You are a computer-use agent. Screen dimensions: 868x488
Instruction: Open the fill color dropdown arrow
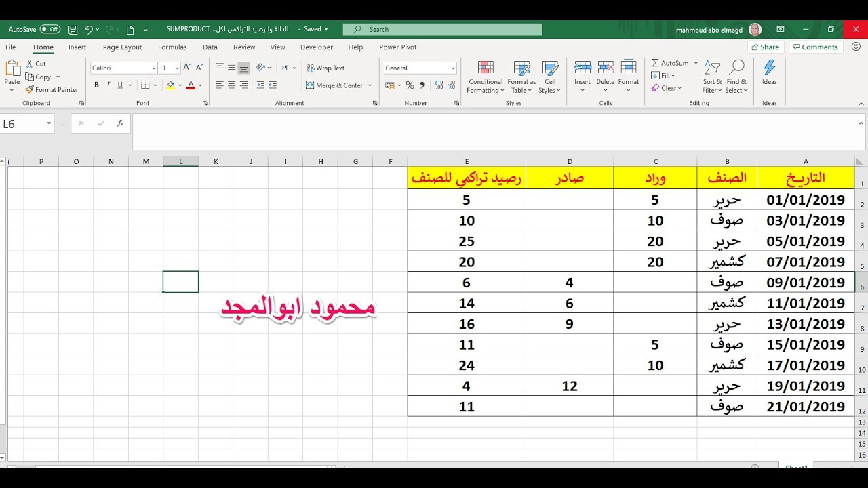pyautogui.click(x=180, y=85)
